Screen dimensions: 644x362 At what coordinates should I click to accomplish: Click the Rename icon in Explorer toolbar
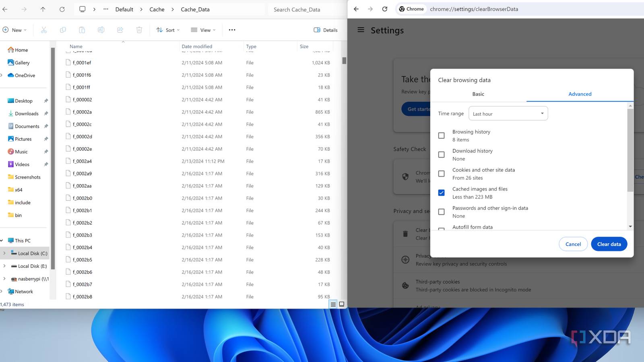[x=101, y=30]
